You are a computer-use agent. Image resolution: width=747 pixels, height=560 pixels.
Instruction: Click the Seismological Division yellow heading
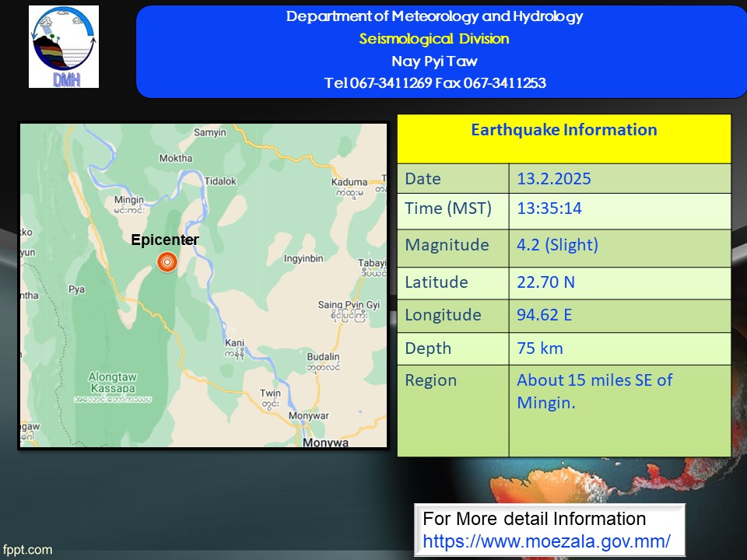coord(434,39)
